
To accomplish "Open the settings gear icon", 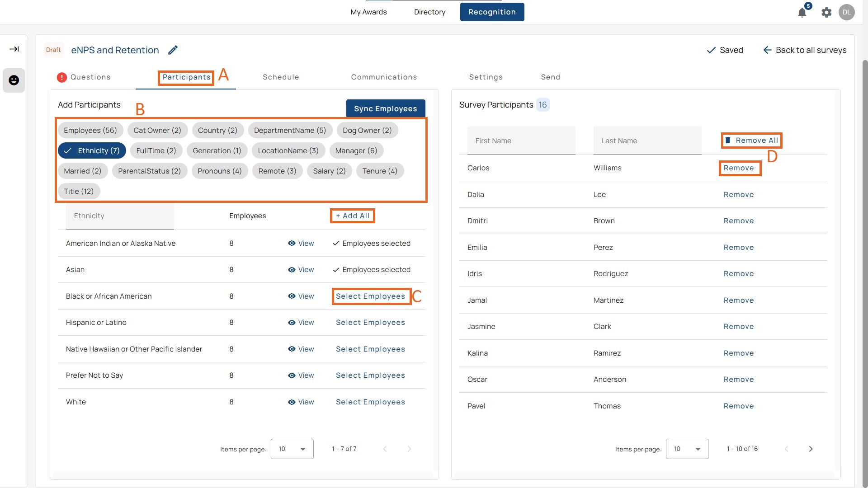I will [x=826, y=12].
